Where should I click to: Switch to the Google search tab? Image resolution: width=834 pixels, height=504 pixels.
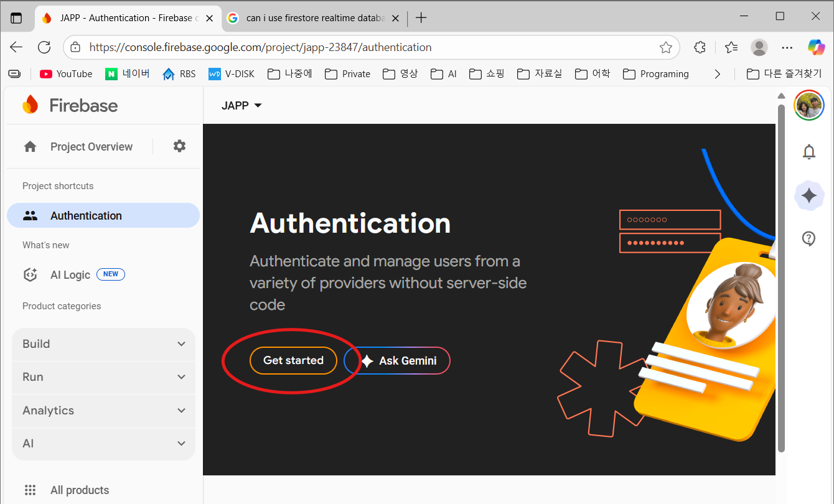tap(313, 18)
